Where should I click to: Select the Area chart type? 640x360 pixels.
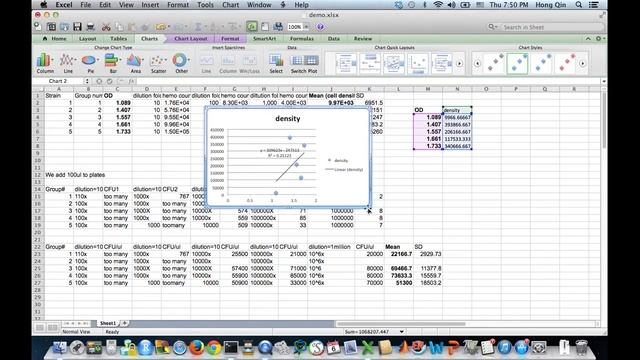tap(135, 63)
